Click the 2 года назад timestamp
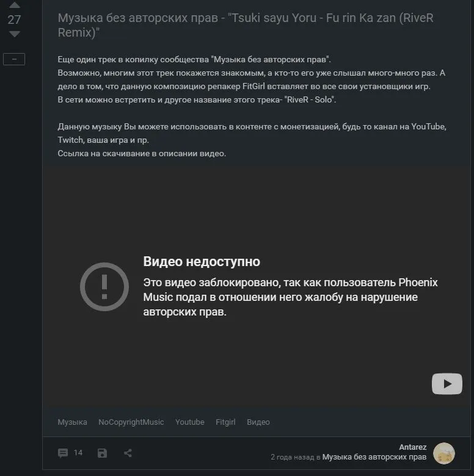474x476 pixels. click(x=293, y=457)
